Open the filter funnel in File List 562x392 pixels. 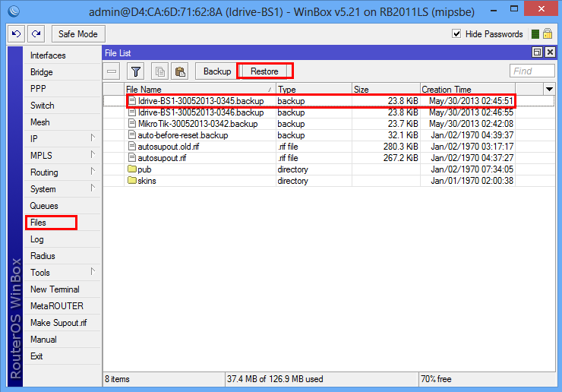(135, 71)
